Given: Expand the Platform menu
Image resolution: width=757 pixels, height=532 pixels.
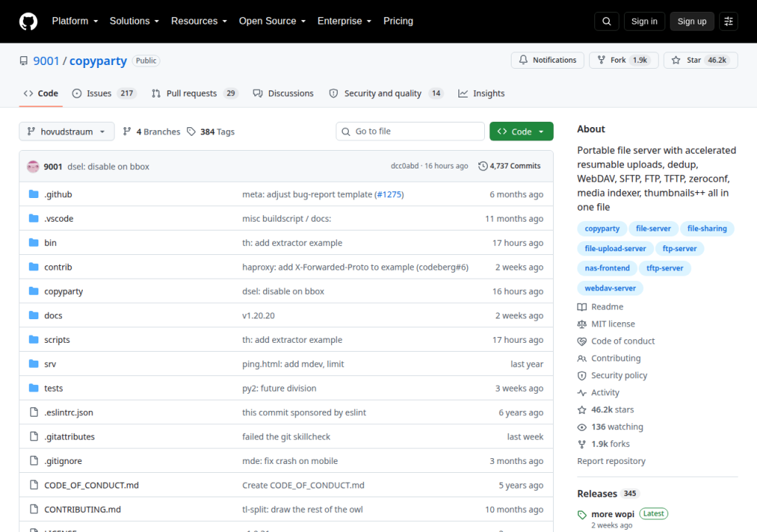Looking at the screenshot, I should click(75, 21).
